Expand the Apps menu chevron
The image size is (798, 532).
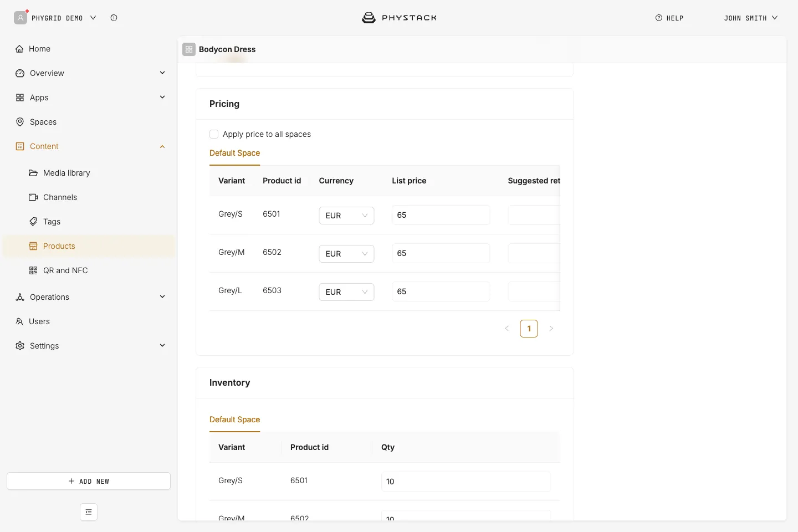[162, 97]
